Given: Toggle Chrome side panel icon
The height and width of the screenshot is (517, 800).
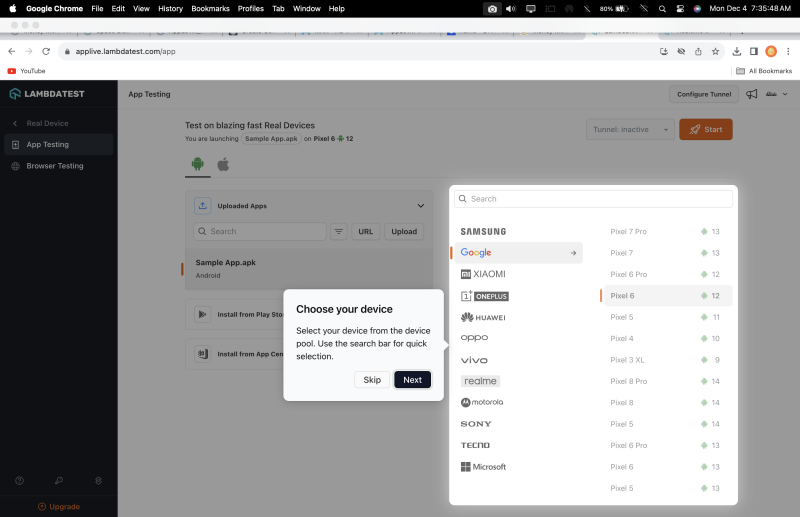Looking at the screenshot, I should [754, 52].
